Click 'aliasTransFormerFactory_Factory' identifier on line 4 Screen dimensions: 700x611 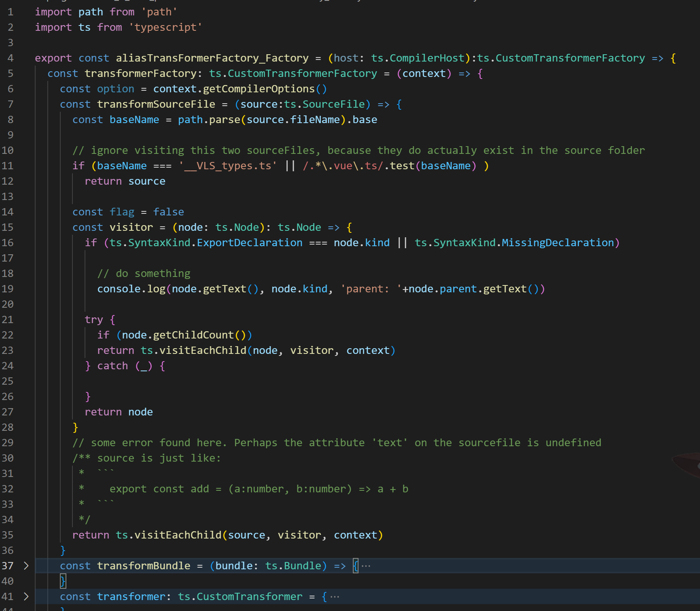(x=212, y=58)
